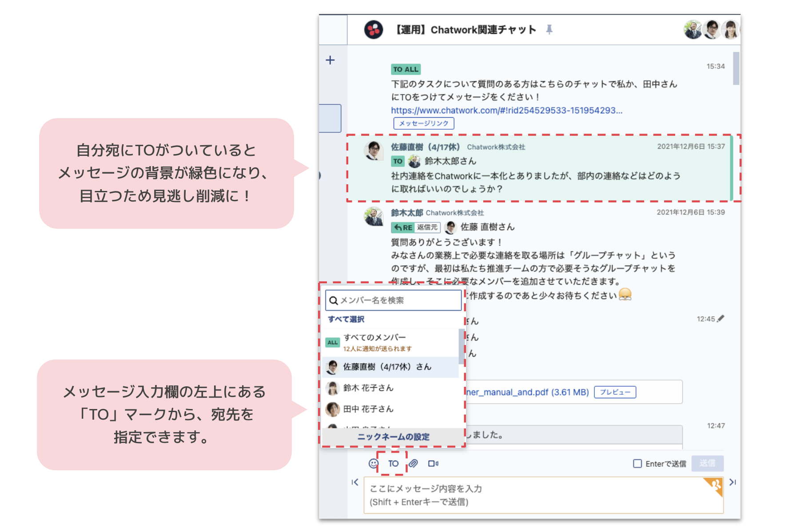The height and width of the screenshot is (532, 804).
Task: Click the RE reply badge
Action: tap(403, 227)
